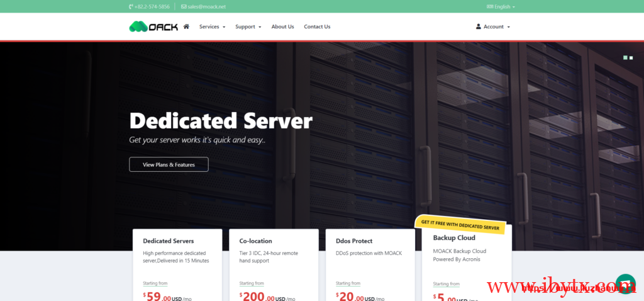Click View Plans & Features button
The width and height of the screenshot is (644, 301).
pyautogui.click(x=169, y=164)
